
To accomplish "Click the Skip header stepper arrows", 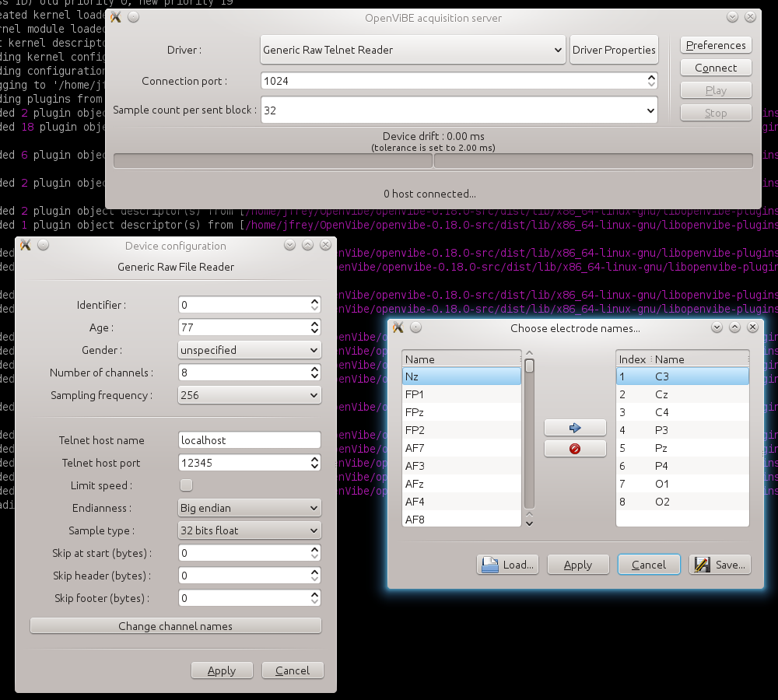I will point(314,576).
